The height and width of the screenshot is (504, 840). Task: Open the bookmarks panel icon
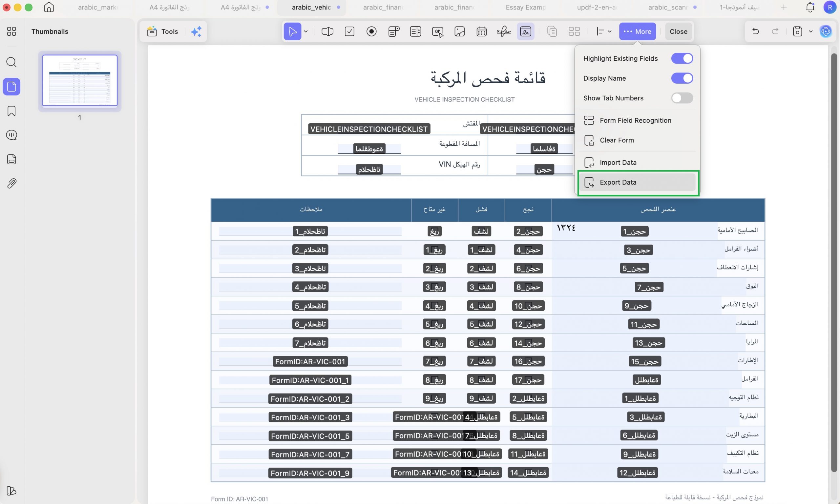11,111
